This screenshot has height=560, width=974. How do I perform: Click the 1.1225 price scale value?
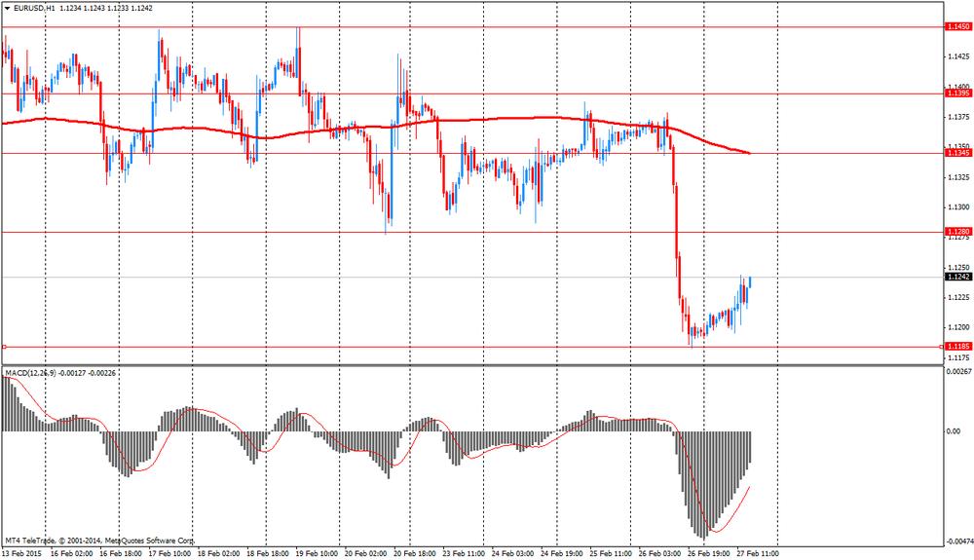pyautogui.click(x=958, y=297)
